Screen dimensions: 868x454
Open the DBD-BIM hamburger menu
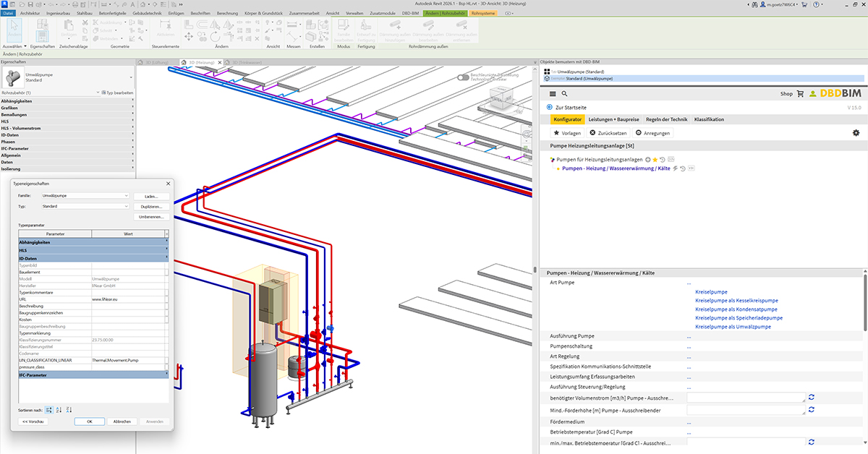click(553, 94)
